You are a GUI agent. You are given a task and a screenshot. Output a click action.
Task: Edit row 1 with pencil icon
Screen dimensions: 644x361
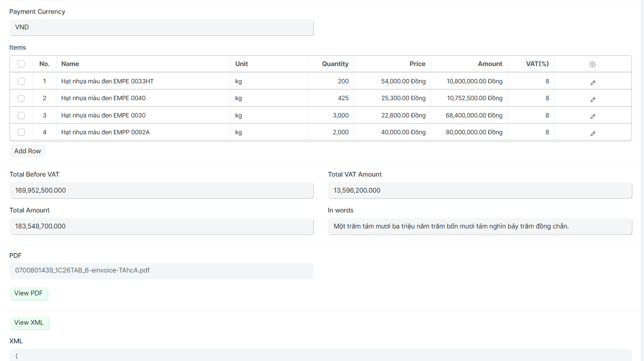click(593, 82)
